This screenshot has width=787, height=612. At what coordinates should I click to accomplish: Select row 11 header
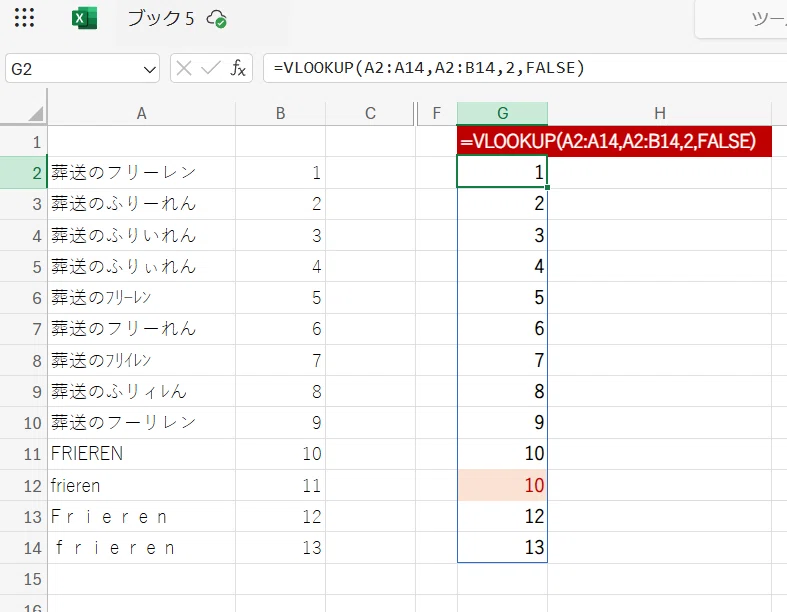click(x=24, y=454)
